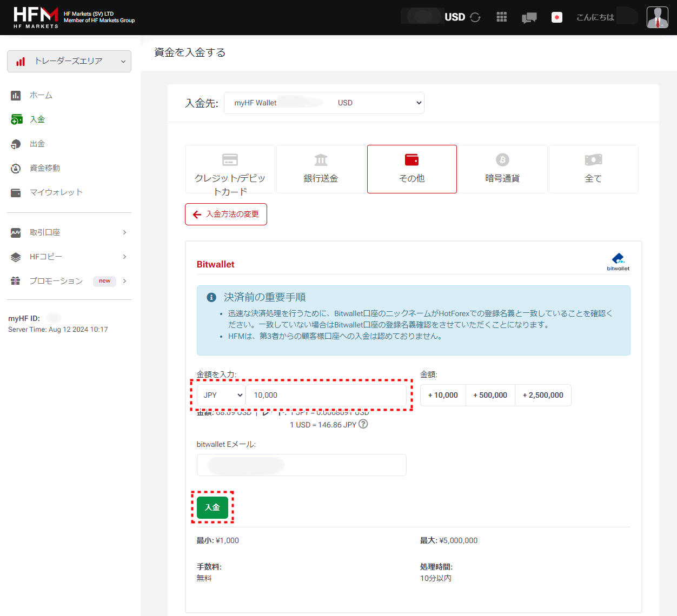Click the HFコピー layers icon

(16, 257)
